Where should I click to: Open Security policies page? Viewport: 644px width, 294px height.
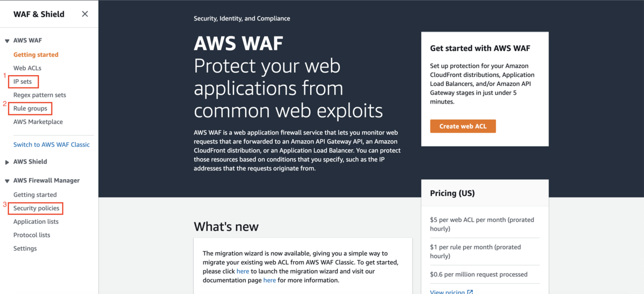tap(36, 208)
